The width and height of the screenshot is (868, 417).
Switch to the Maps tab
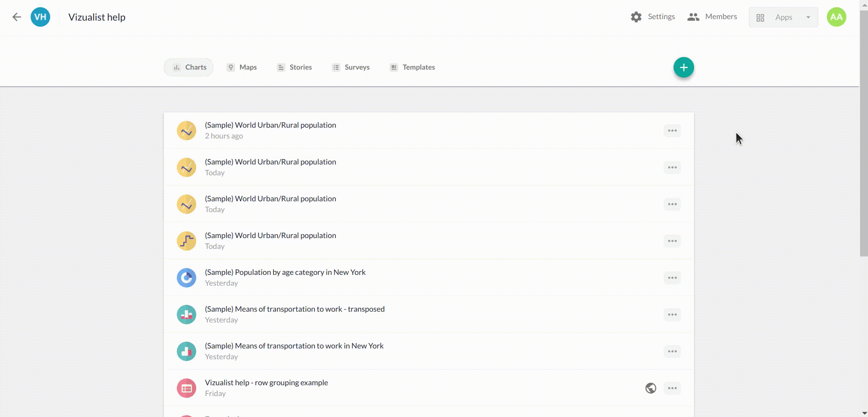[242, 67]
